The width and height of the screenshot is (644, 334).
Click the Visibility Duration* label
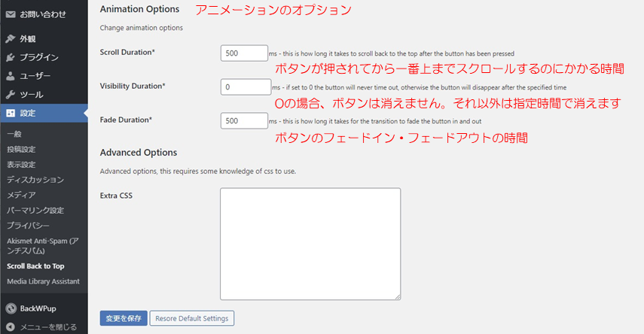(x=133, y=86)
